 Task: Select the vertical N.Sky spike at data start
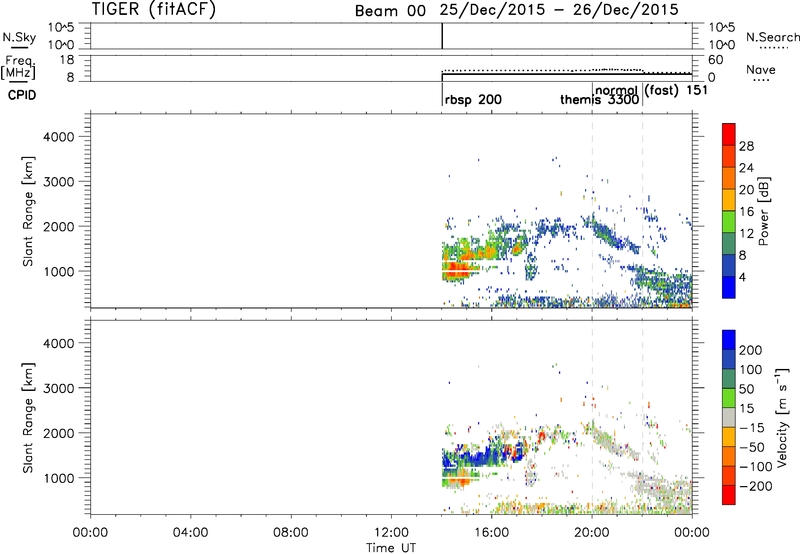click(x=442, y=36)
